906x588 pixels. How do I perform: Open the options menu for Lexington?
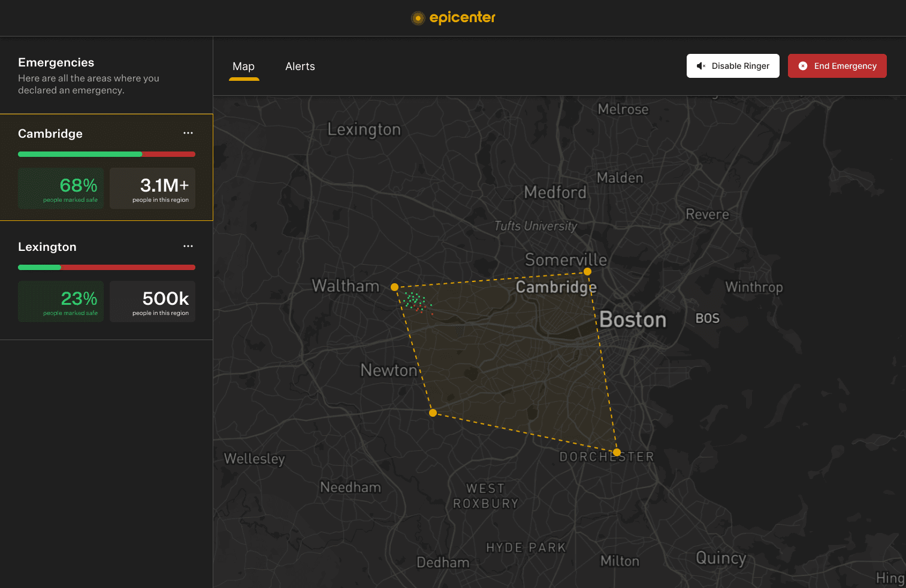coord(188,246)
